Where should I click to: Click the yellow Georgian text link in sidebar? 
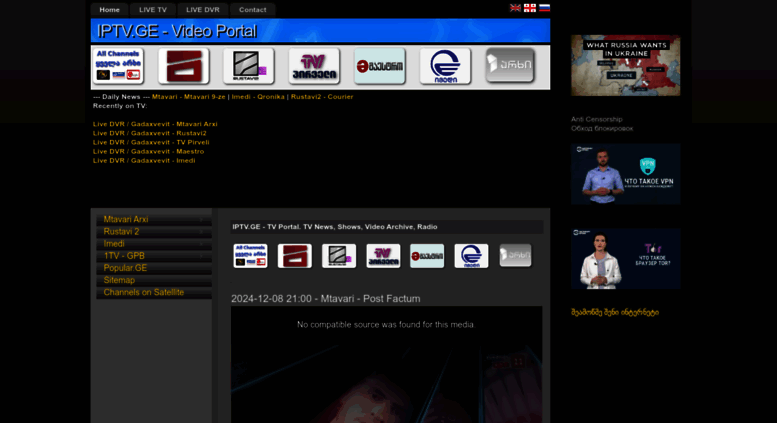(x=615, y=313)
